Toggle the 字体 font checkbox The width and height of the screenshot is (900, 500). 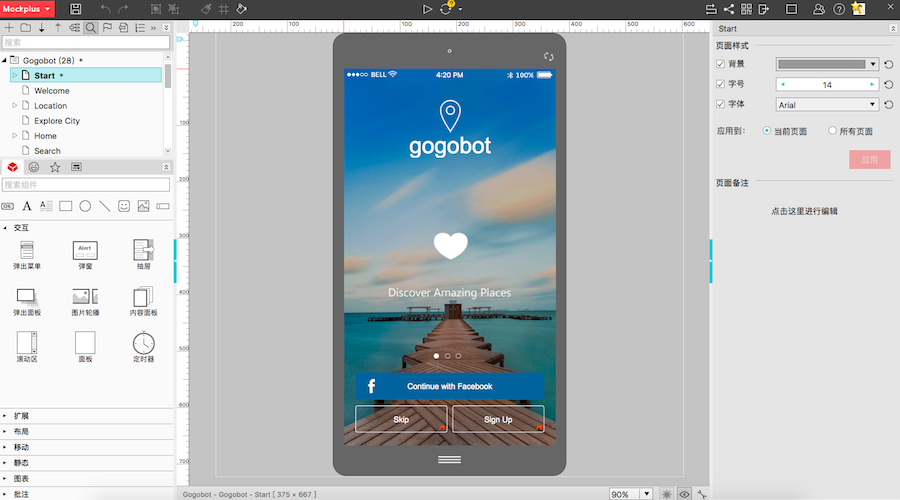[x=720, y=104]
